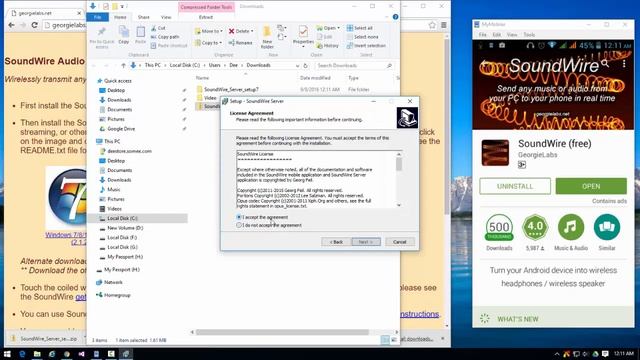Click the Up arrow in Explorer navigation
The height and width of the screenshot is (360, 640).
123,65
